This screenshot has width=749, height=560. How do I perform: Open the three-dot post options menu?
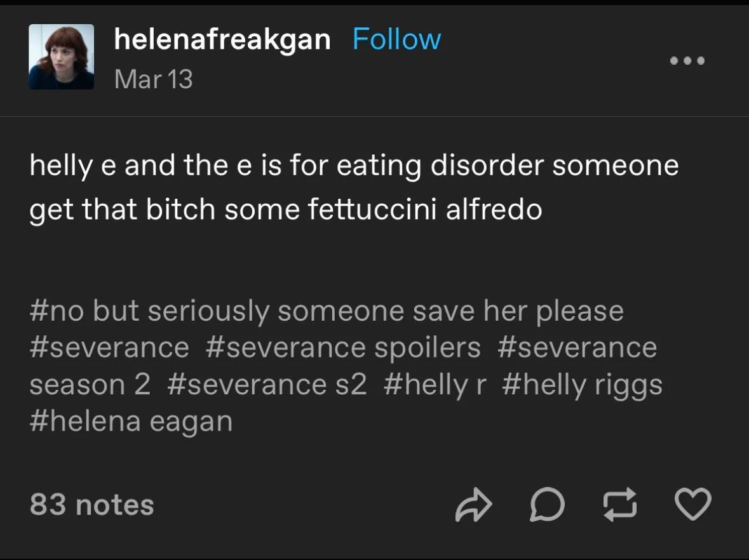[x=687, y=60]
